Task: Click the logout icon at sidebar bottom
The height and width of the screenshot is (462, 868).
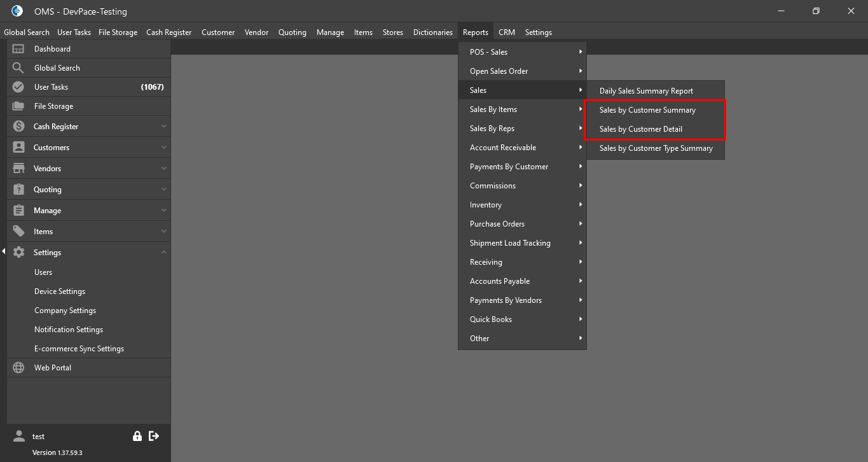Action: [154, 436]
